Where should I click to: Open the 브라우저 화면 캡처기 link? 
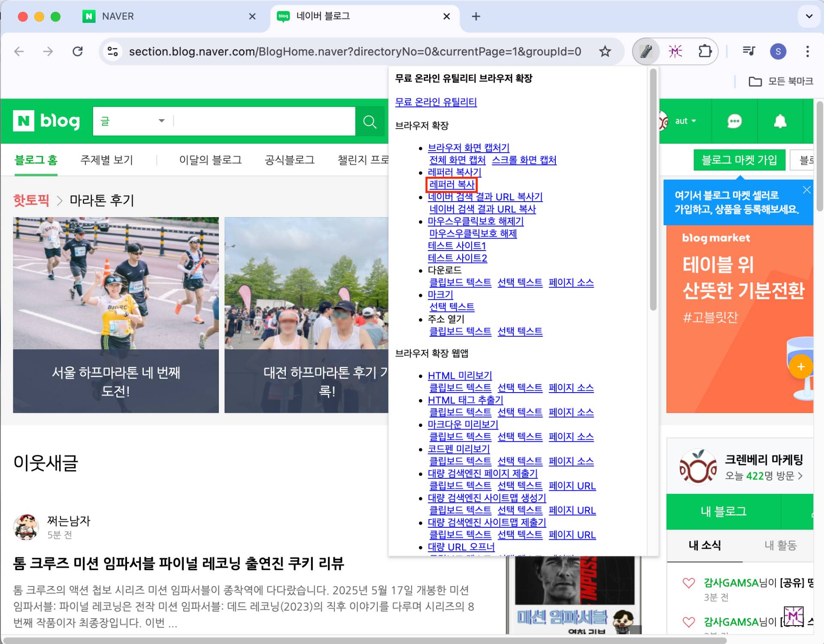pyautogui.click(x=469, y=148)
